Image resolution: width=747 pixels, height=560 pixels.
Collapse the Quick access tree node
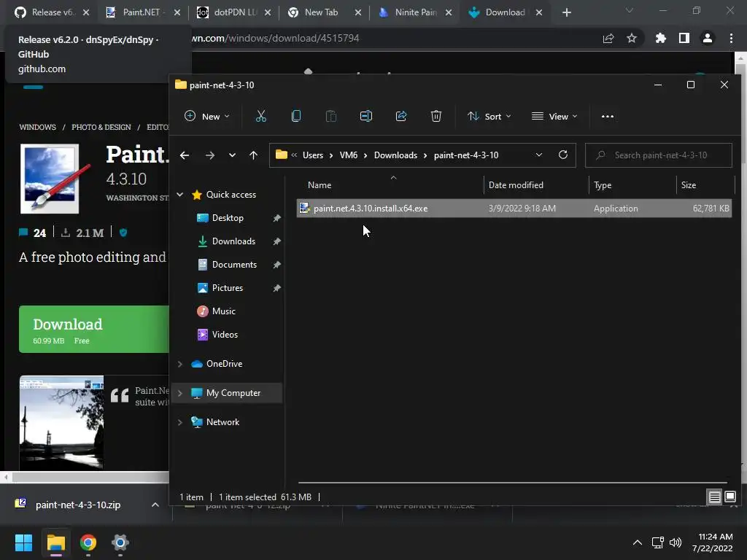(x=180, y=194)
